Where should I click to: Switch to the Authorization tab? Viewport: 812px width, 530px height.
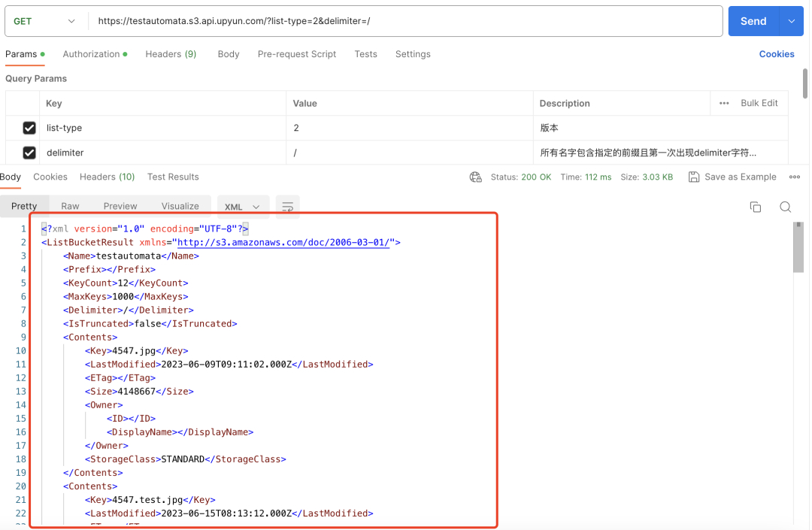(95, 54)
